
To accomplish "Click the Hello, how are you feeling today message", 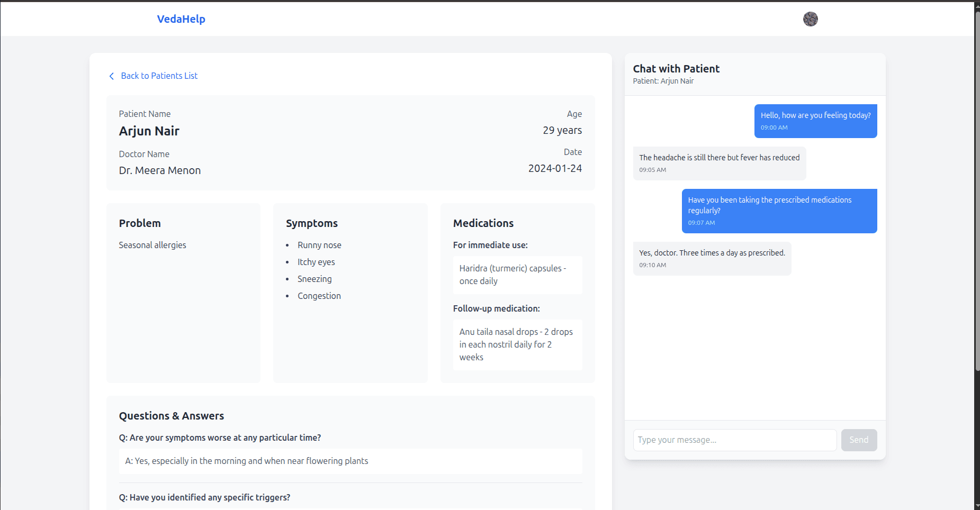I will click(815, 121).
